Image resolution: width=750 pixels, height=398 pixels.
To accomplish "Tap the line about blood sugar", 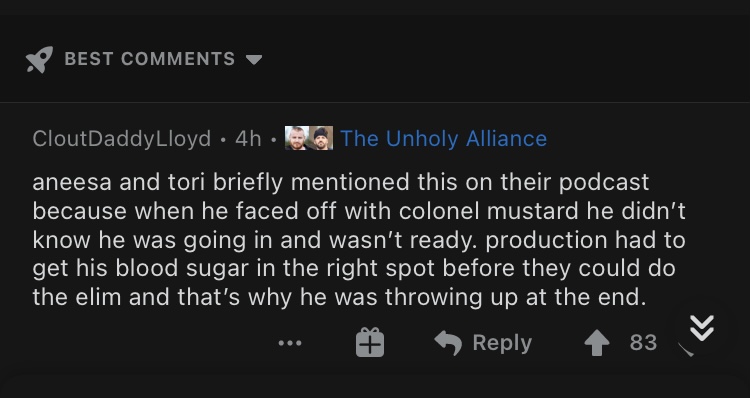I will pyautogui.click(x=354, y=268).
